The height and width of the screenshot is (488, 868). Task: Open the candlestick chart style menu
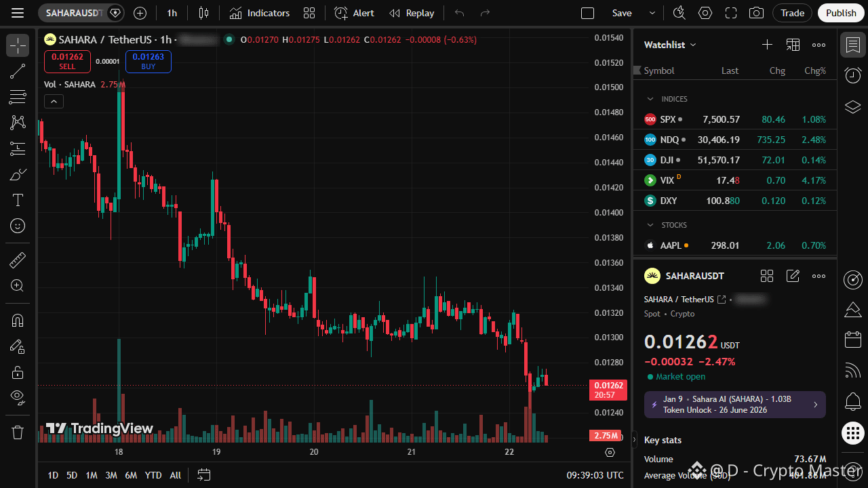203,13
